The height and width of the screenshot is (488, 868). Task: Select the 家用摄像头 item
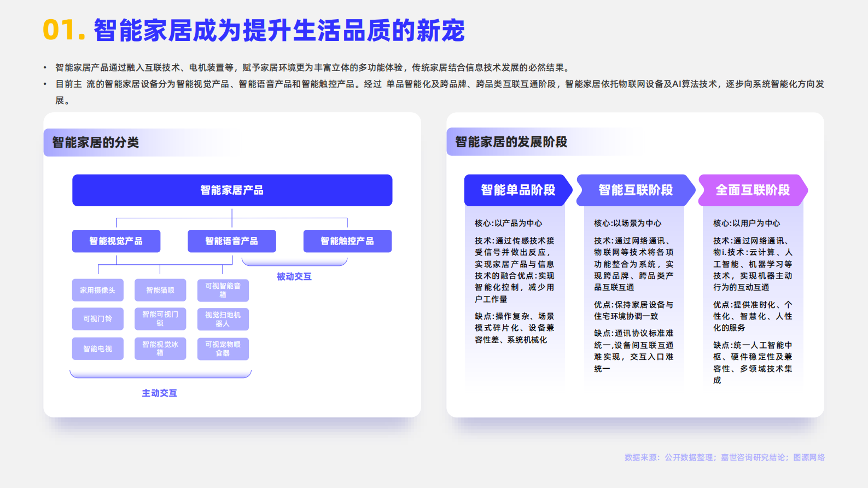click(98, 291)
